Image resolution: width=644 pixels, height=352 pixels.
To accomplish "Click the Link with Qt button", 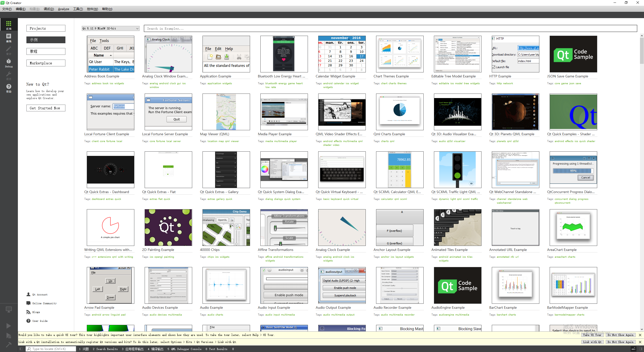I will (592, 342).
